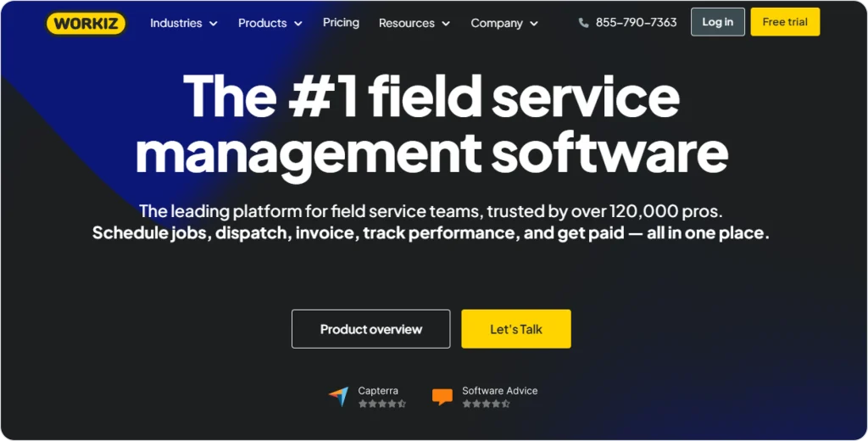Open the Resources menu
The image size is (868, 441).
point(415,23)
